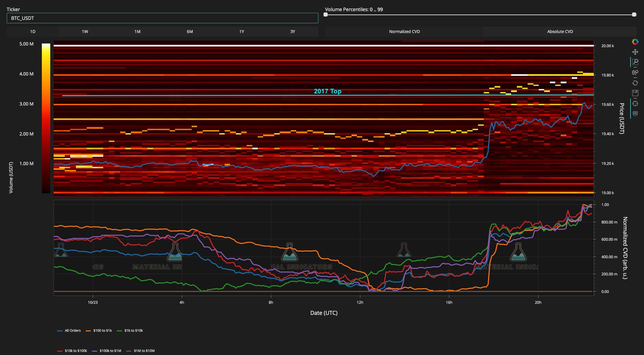Enable the Wheel Zoom tool
The image size is (644, 355).
pyautogui.click(x=635, y=72)
